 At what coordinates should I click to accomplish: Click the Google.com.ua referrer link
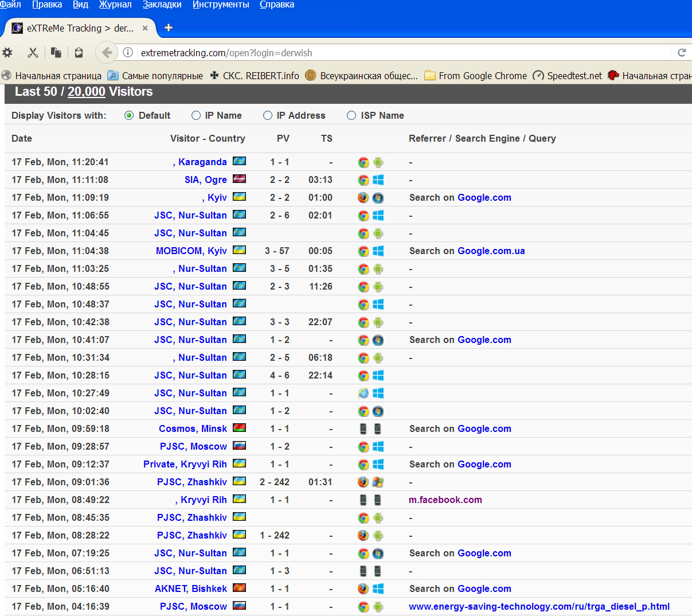click(x=491, y=251)
